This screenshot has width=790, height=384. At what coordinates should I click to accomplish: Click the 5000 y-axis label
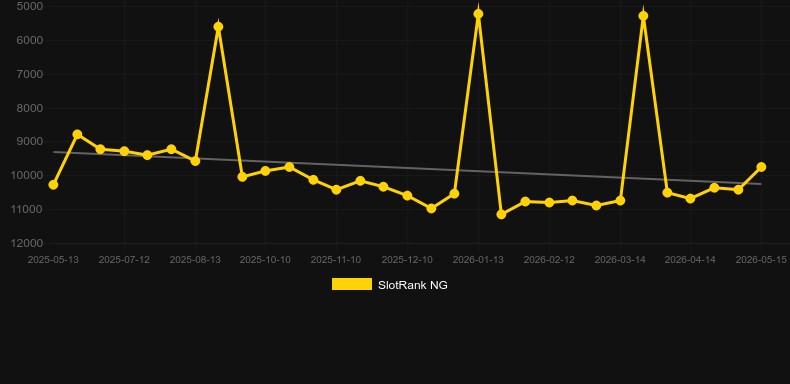coord(30,6)
